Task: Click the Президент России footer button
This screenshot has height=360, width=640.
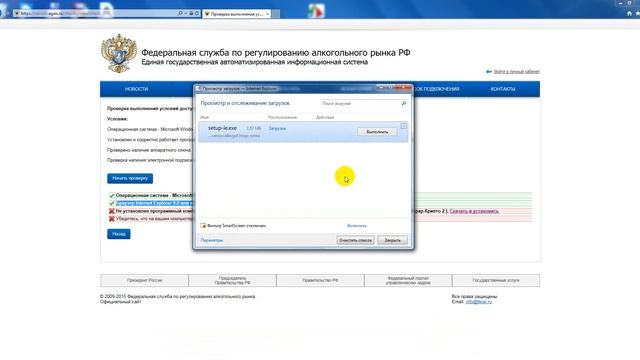Action: pos(144,280)
